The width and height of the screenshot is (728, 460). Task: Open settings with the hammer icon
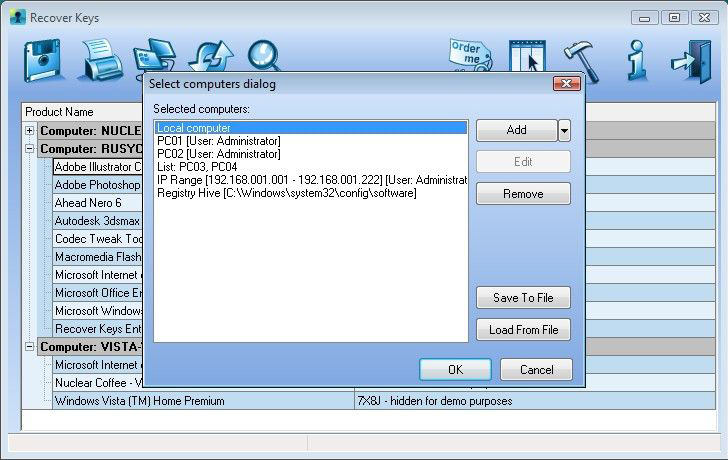click(580, 60)
